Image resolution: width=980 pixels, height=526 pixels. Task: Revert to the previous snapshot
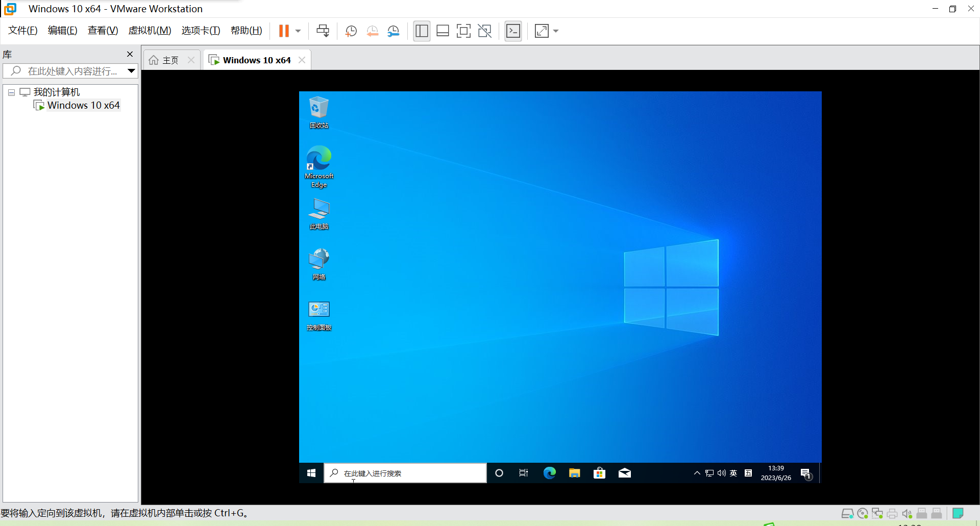coord(373,31)
